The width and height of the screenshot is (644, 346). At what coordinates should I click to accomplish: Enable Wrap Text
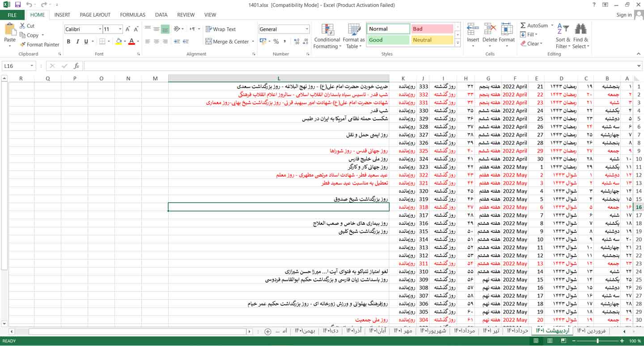(x=221, y=29)
